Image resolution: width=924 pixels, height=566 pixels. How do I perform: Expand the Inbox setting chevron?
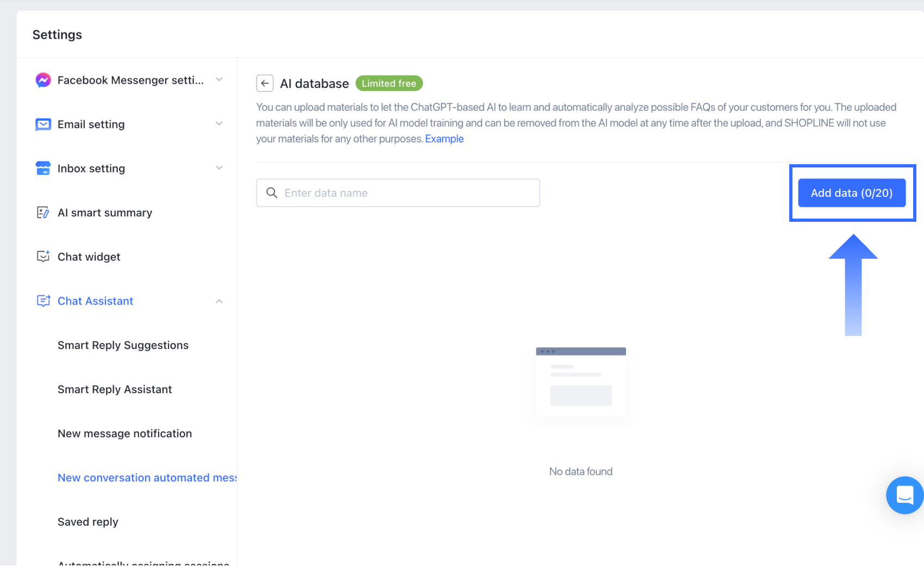point(219,168)
